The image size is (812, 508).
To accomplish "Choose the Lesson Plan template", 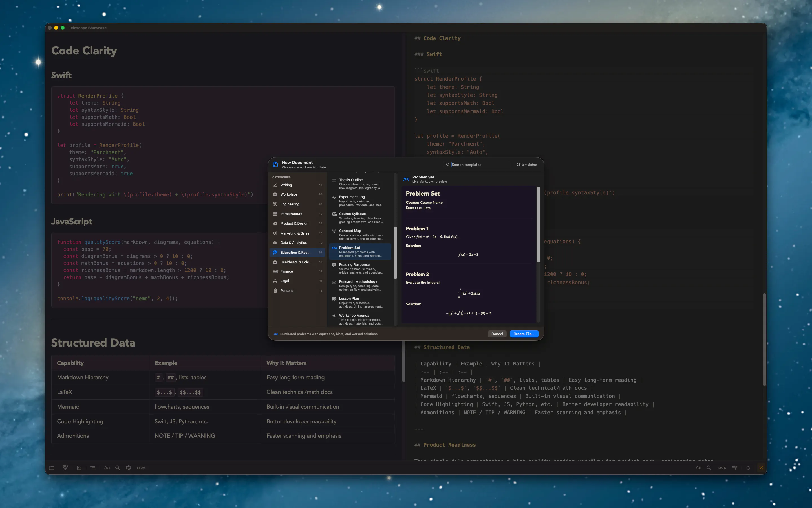I will pos(360,302).
